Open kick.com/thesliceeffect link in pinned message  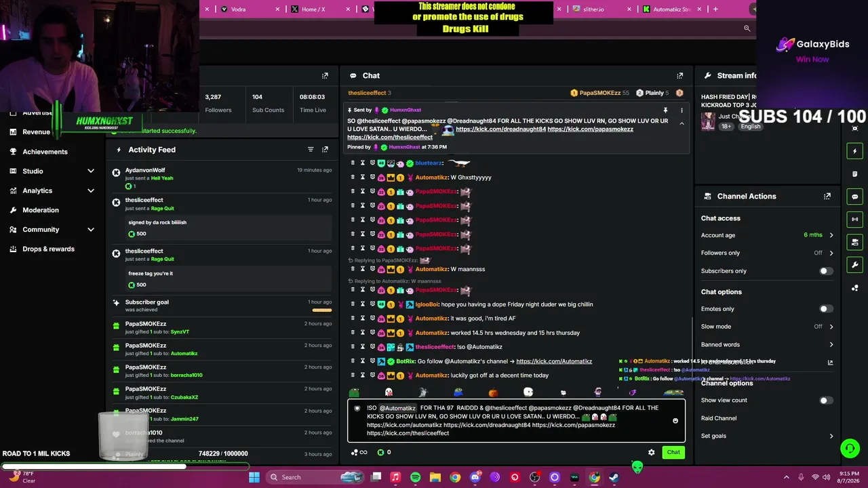pyautogui.click(x=390, y=138)
